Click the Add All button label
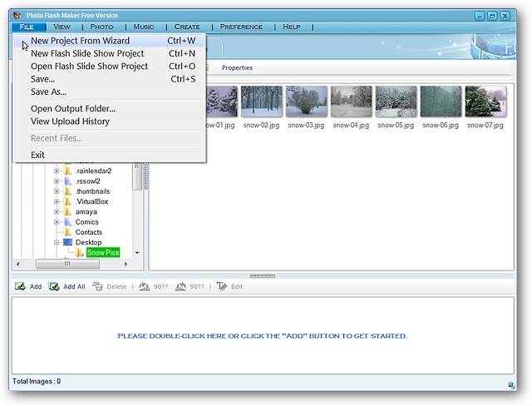The height and width of the screenshot is (406, 532). 74,286
